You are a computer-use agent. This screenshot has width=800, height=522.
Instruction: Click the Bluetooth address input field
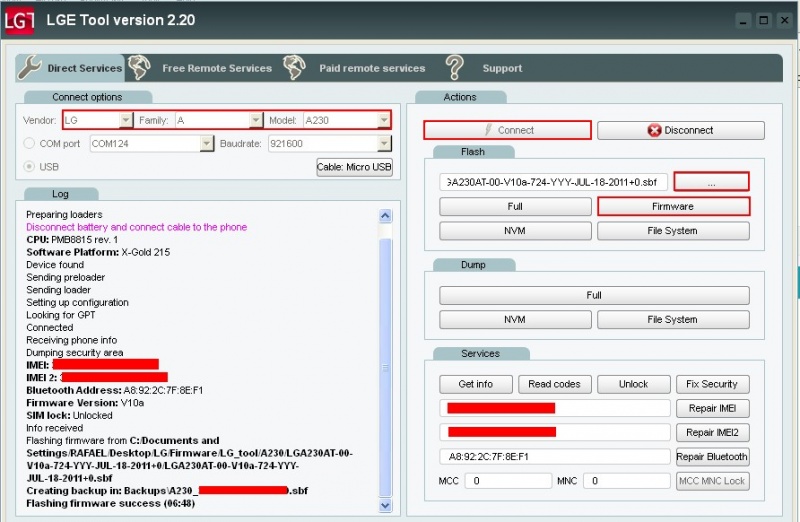click(x=555, y=457)
